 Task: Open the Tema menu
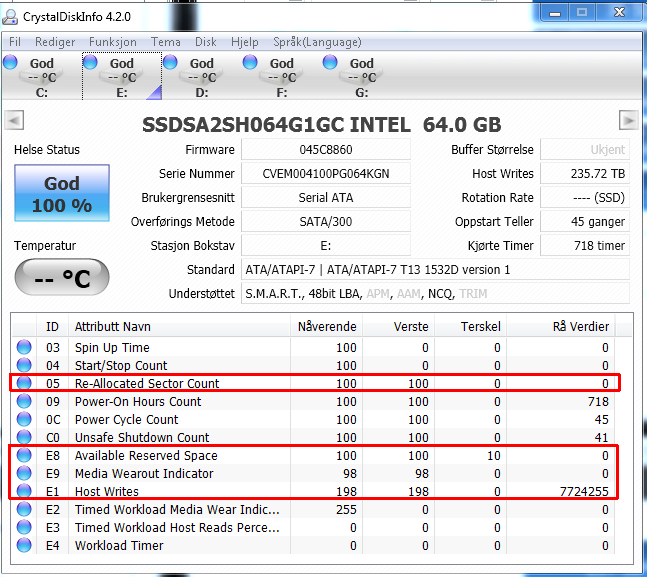165,42
